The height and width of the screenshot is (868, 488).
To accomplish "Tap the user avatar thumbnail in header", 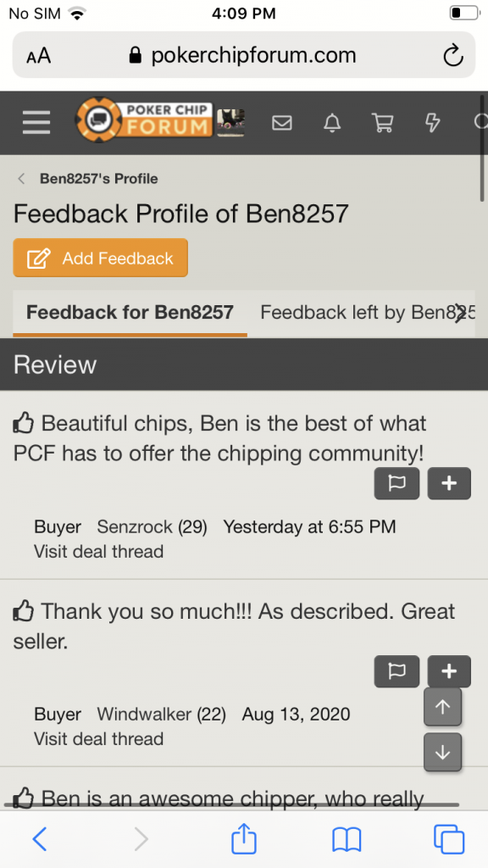I will (x=230, y=122).
